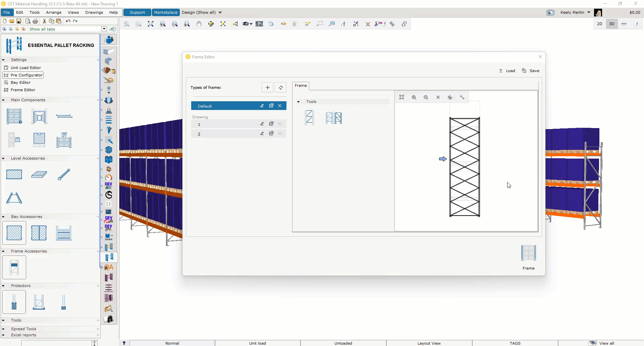Open the Design (Show all) dropdown

click(x=220, y=12)
